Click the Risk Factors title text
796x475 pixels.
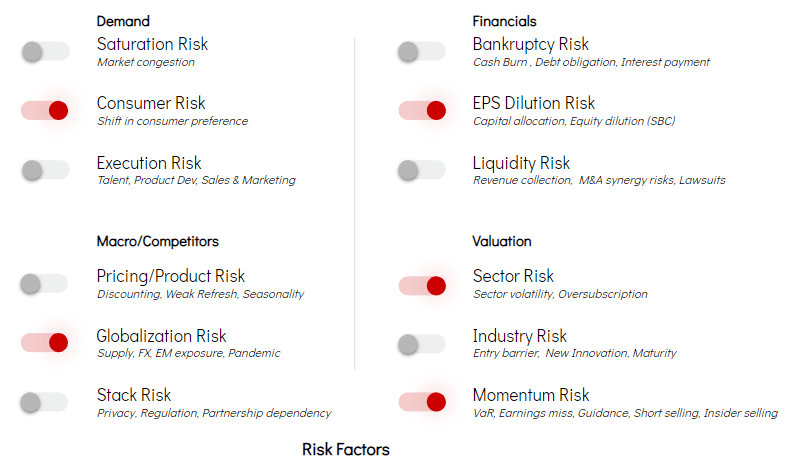pos(346,449)
